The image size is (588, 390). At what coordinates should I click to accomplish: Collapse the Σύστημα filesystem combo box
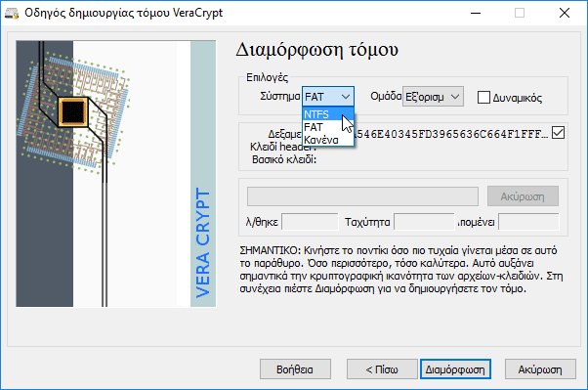click(x=328, y=97)
